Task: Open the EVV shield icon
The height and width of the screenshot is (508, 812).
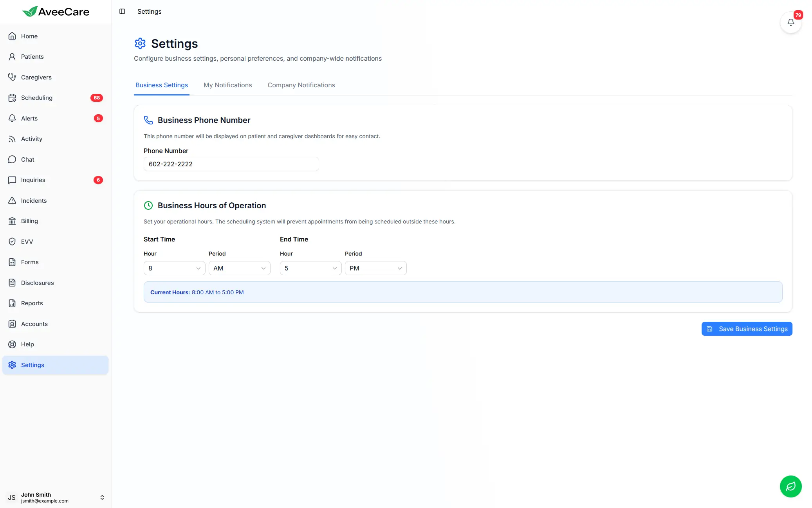Action: coord(12,241)
